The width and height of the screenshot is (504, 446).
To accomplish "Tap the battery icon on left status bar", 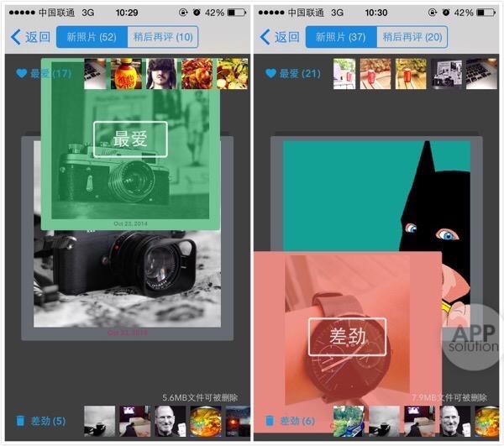I will click(x=237, y=13).
